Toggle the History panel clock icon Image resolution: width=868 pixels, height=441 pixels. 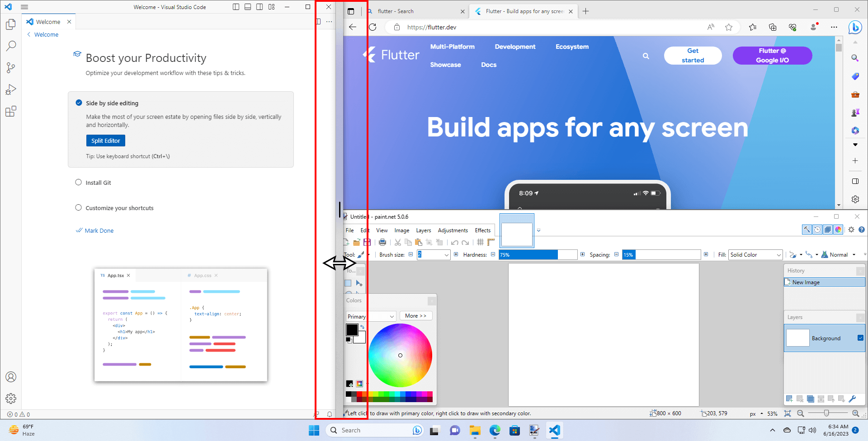[817, 230]
